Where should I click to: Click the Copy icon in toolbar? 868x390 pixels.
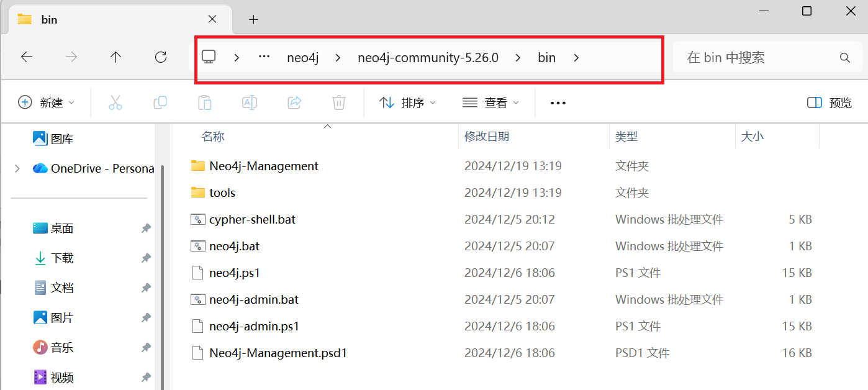pyautogui.click(x=160, y=102)
